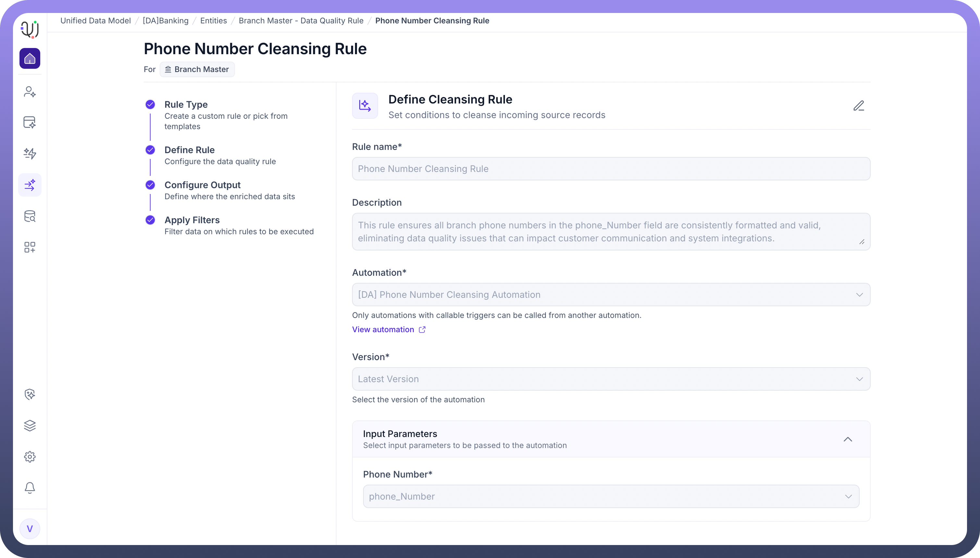Select the Rule Type step
The width and height of the screenshot is (980, 558).
click(x=186, y=104)
